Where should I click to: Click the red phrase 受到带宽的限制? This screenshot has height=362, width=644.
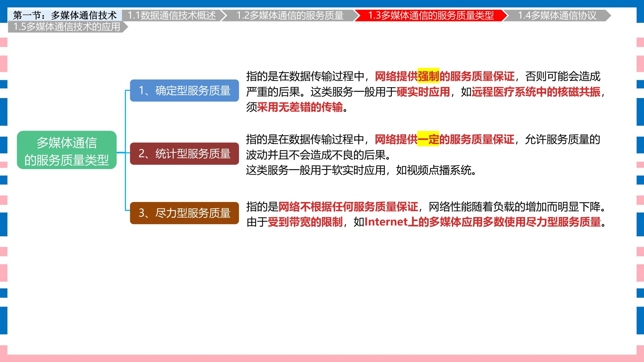click(x=305, y=222)
